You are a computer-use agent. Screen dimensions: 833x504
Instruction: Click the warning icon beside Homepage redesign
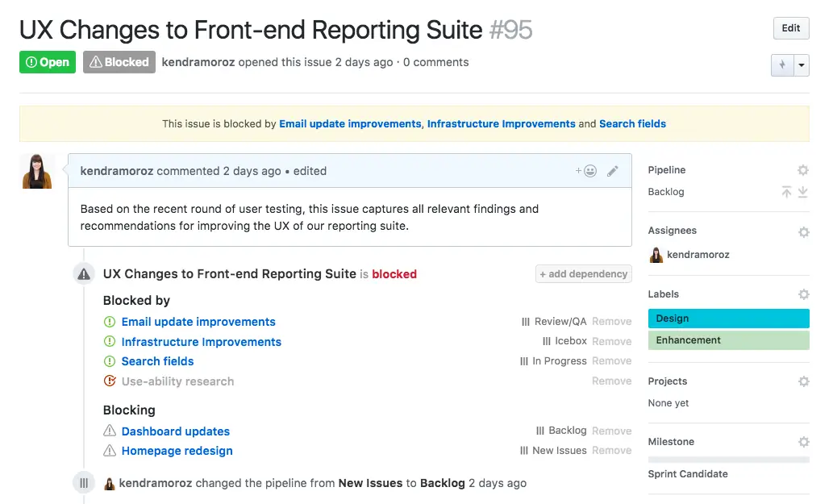click(110, 450)
